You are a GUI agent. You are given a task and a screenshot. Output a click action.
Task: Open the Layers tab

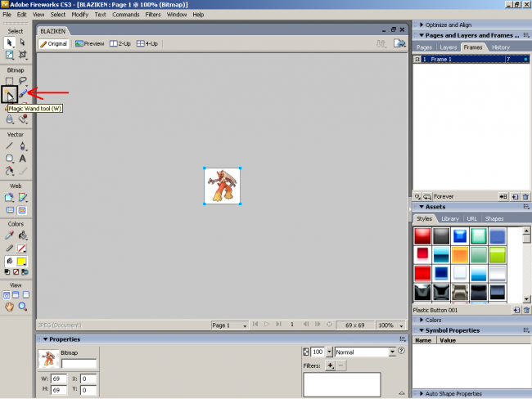click(449, 47)
